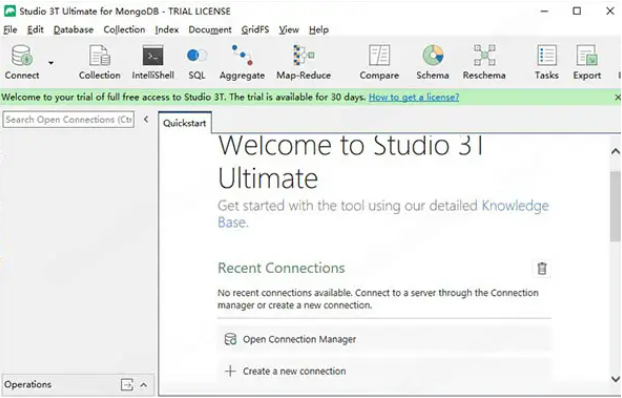Viewport: 622px width, 398px height.
Task: Click the Quickstart scrollbar up arrow
Action: [615, 151]
